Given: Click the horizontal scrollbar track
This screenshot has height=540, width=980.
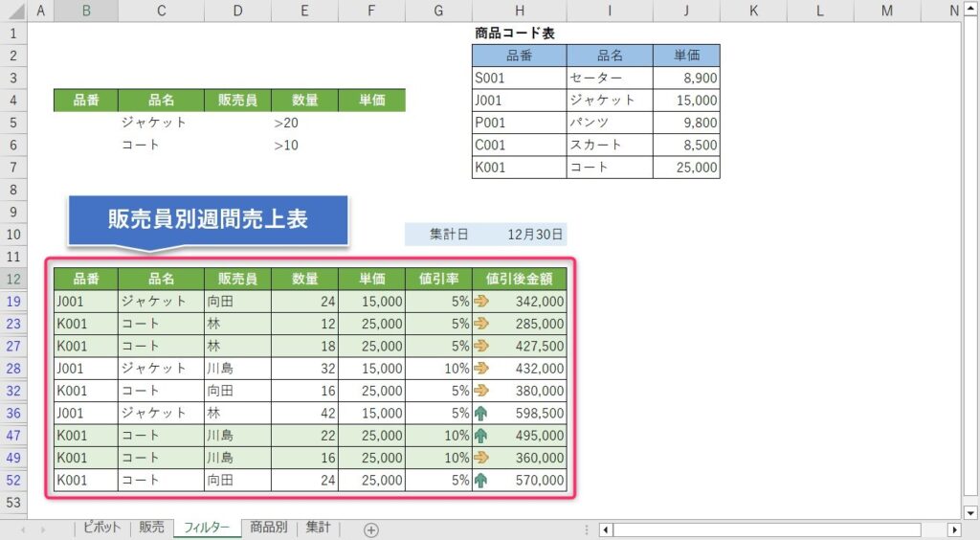Looking at the screenshot, I should click(766, 529).
